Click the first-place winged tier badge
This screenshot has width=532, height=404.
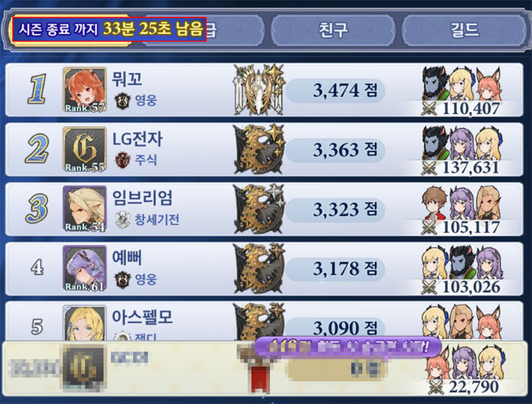(260, 90)
